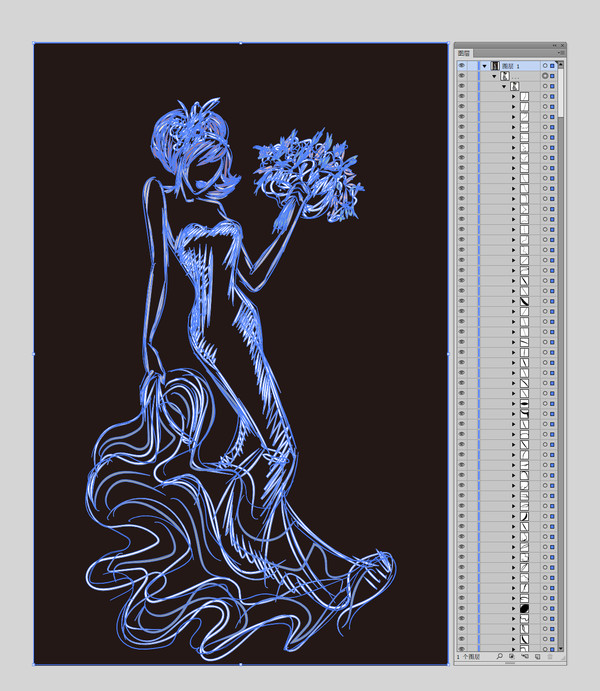The width and height of the screenshot is (600, 691).
Task: Click Create New Layer icon
Action: pyautogui.click(x=537, y=656)
